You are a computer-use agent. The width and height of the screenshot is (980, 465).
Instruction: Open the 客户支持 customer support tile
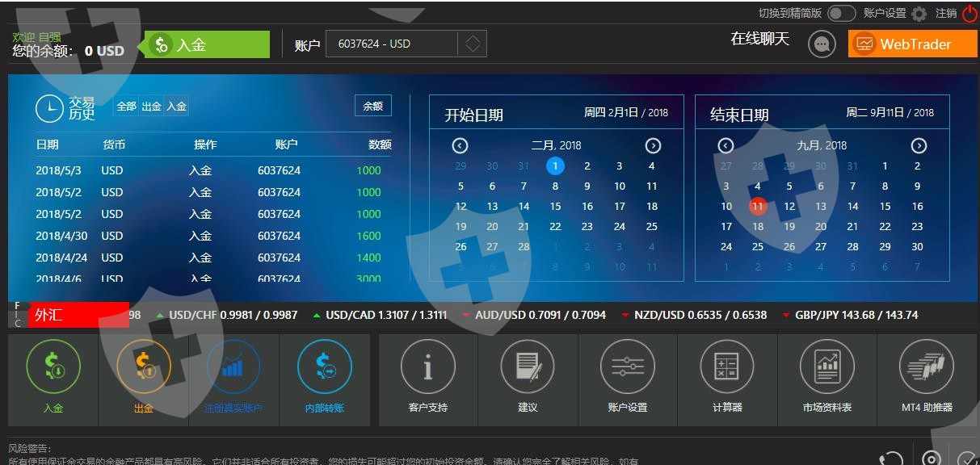click(428, 379)
